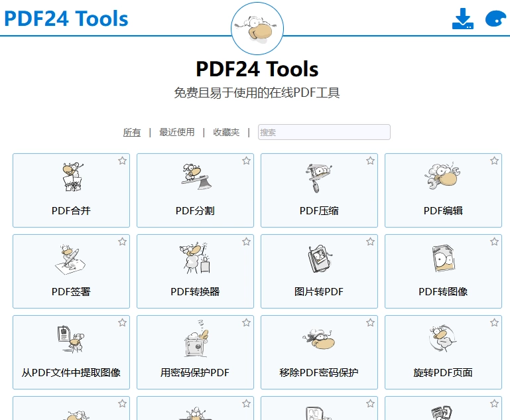Favorite 移除PDF密码保护 with its star
Viewport: 510px width, 420px height.
click(x=370, y=322)
